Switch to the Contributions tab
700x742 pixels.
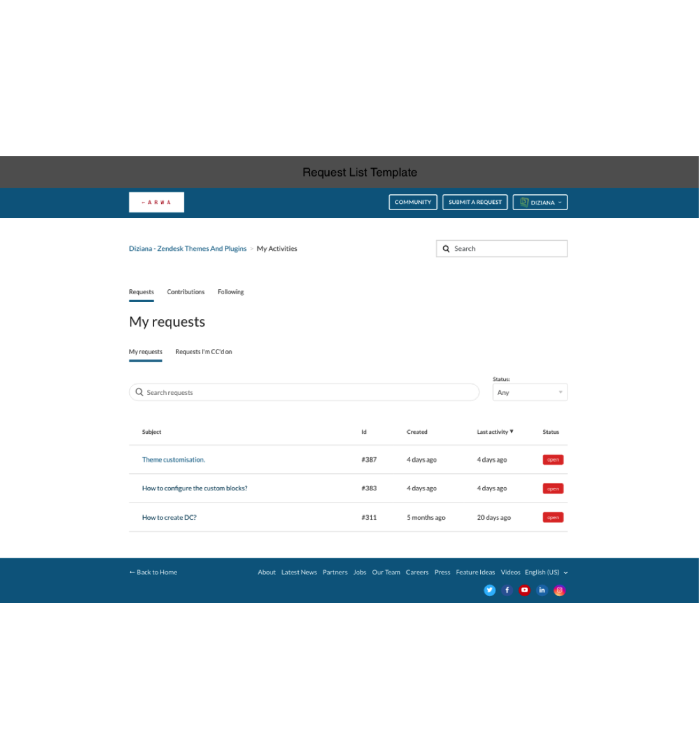click(185, 292)
